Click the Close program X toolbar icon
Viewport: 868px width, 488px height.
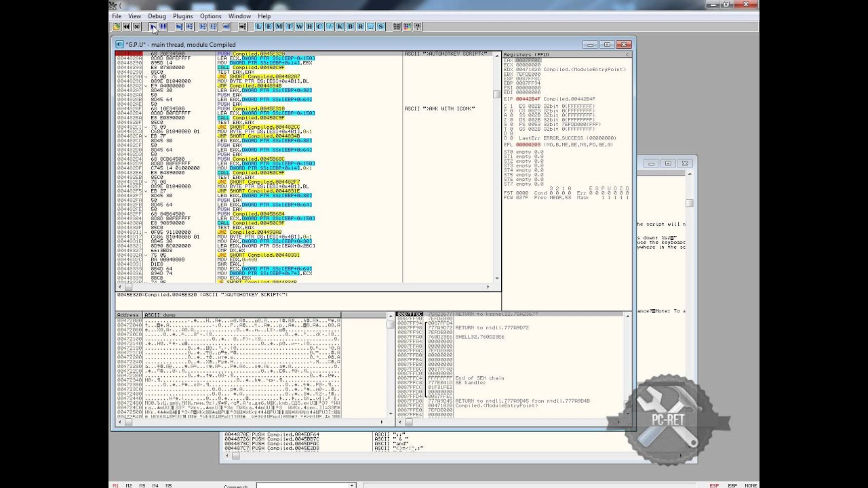[137, 26]
